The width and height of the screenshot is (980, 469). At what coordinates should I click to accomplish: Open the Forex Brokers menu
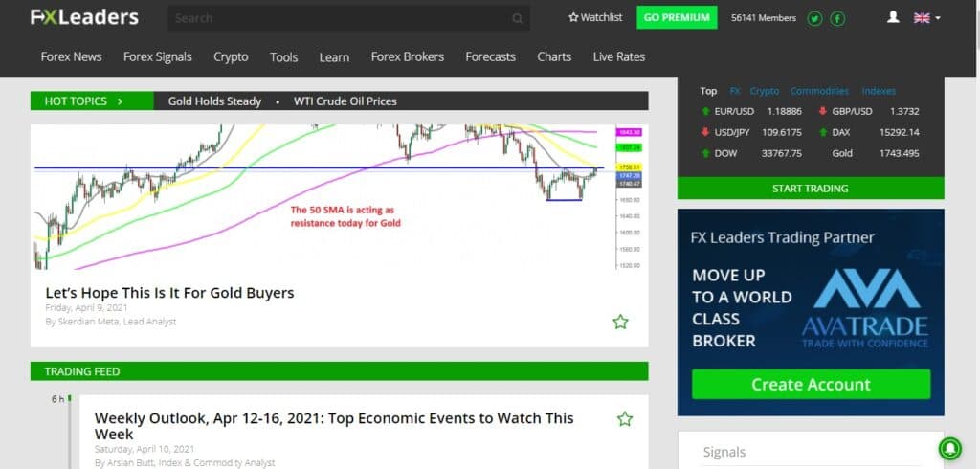408,56
